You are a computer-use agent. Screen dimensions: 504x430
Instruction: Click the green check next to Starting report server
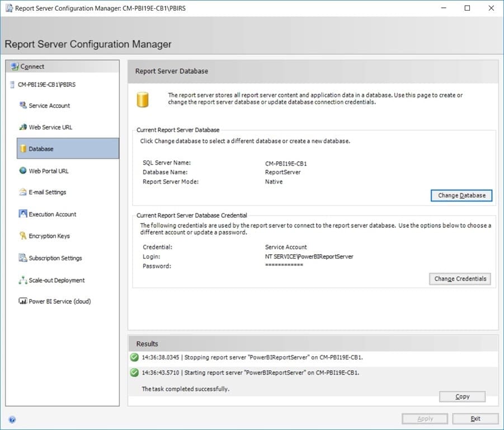134,372
